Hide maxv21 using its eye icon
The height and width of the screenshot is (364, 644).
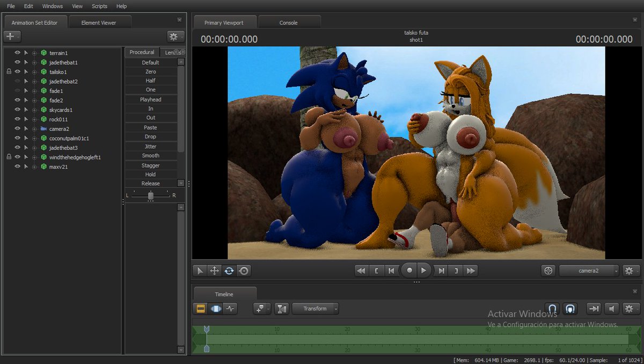17,166
